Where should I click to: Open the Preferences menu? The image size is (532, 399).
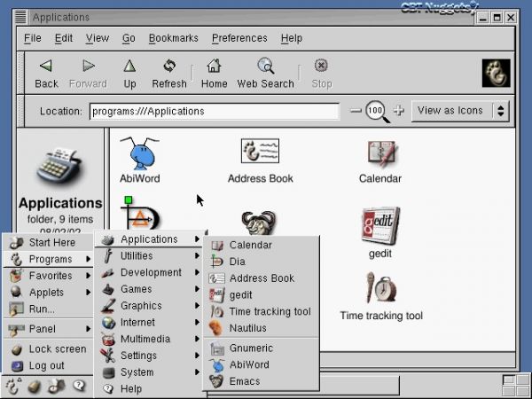coord(239,38)
